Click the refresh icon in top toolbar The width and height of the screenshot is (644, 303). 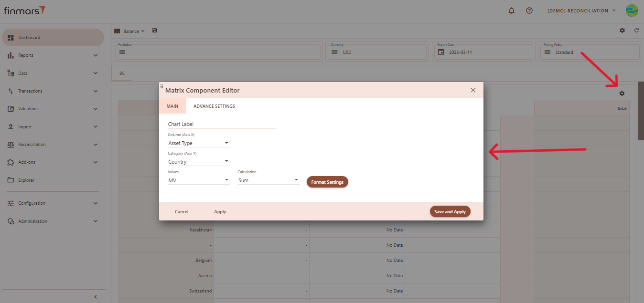[636, 31]
